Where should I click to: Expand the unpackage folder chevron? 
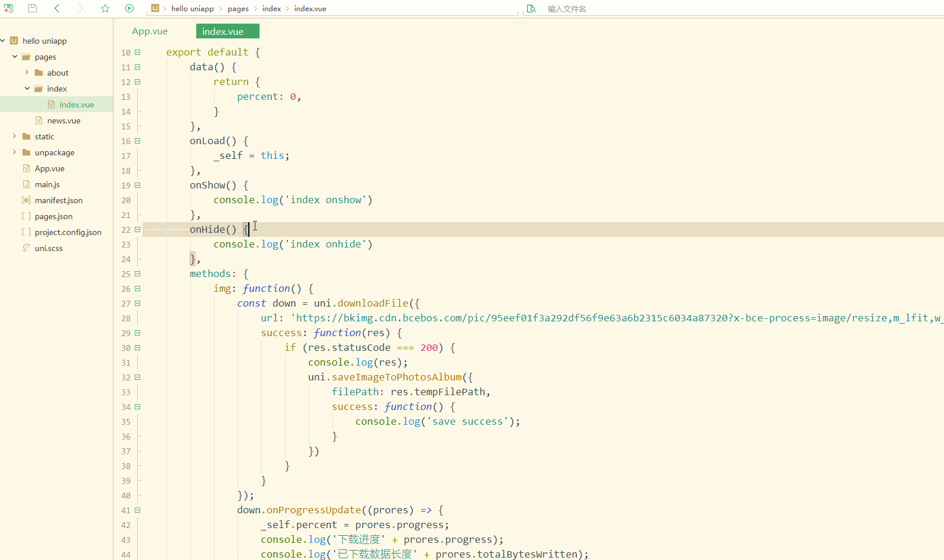point(15,152)
